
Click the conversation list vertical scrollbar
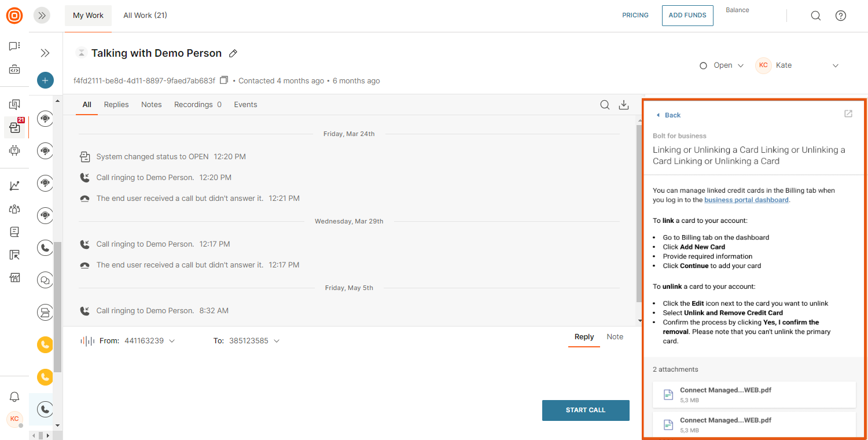point(57,307)
